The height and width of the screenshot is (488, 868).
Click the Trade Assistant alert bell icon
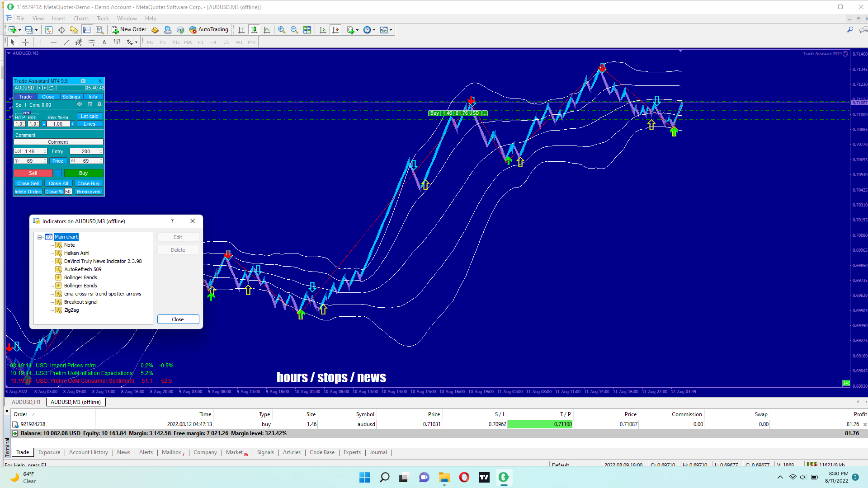click(x=99, y=104)
